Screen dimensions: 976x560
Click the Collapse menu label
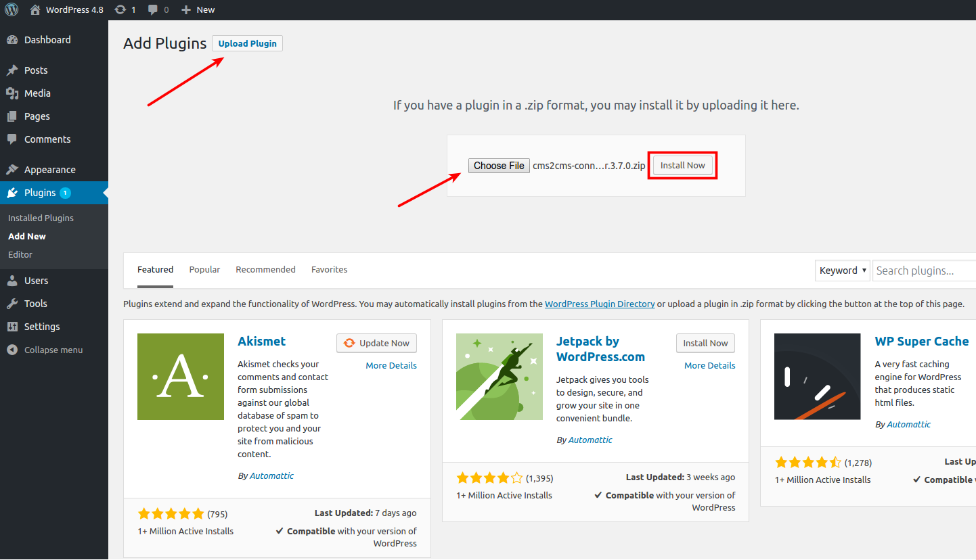click(53, 350)
